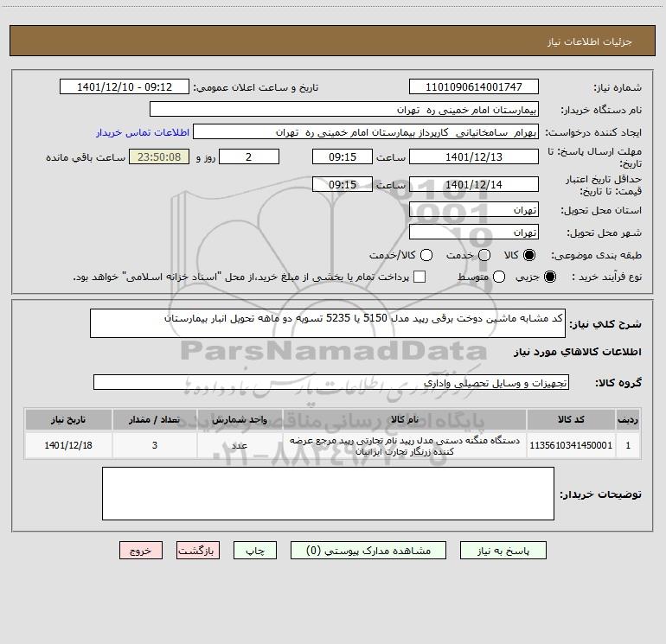Click the شماره نیاز field 1101090614001747
This screenshot has width=666, height=644.
click(474, 86)
